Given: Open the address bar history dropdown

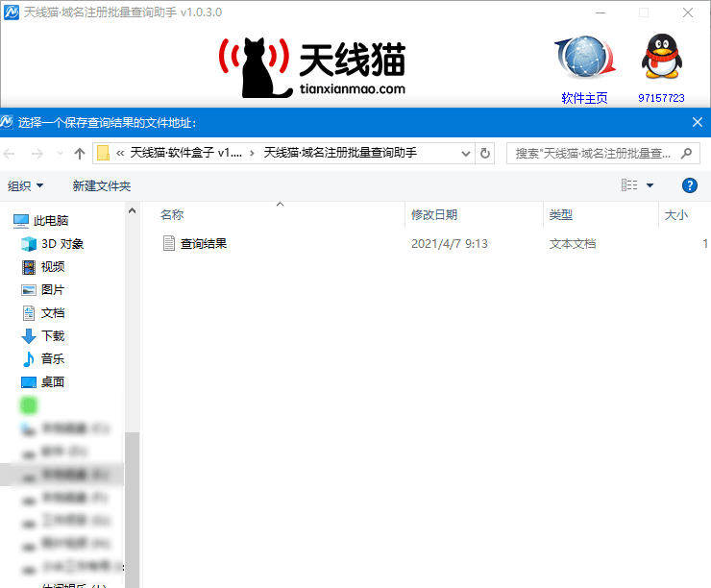Looking at the screenshot, I should (x=465, y=154).
